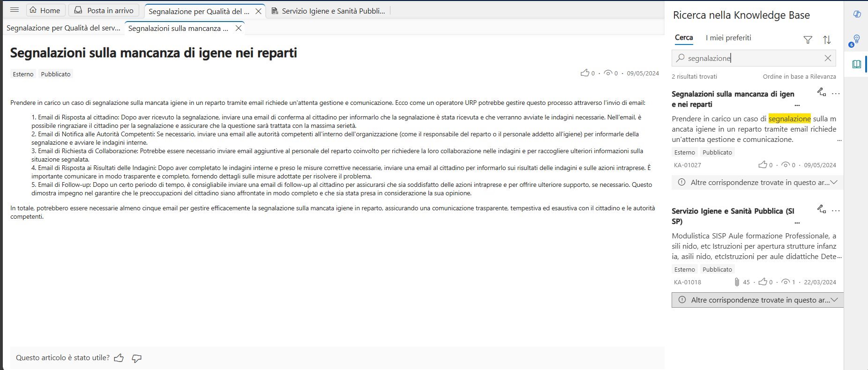Click the 22/03/2024 date of Servizio Igiene result
Screen dimensions: 868x370
(x=820, y=282)
